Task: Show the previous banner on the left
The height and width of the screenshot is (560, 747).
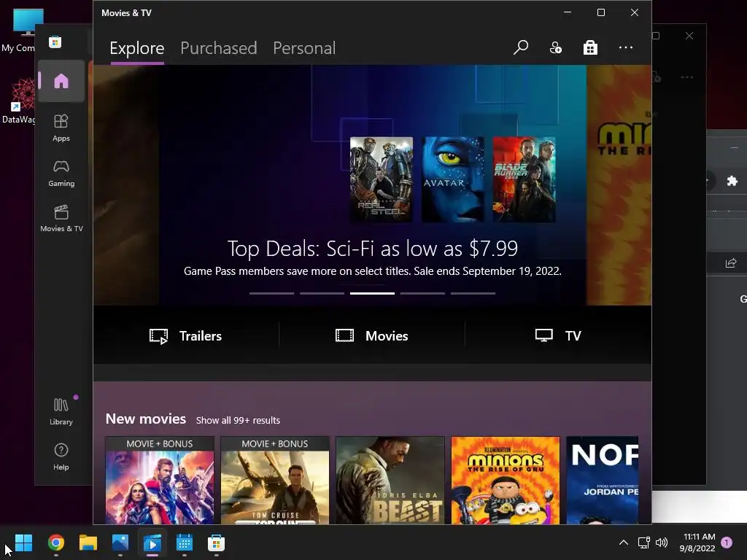Action: [x=126, y=184]
